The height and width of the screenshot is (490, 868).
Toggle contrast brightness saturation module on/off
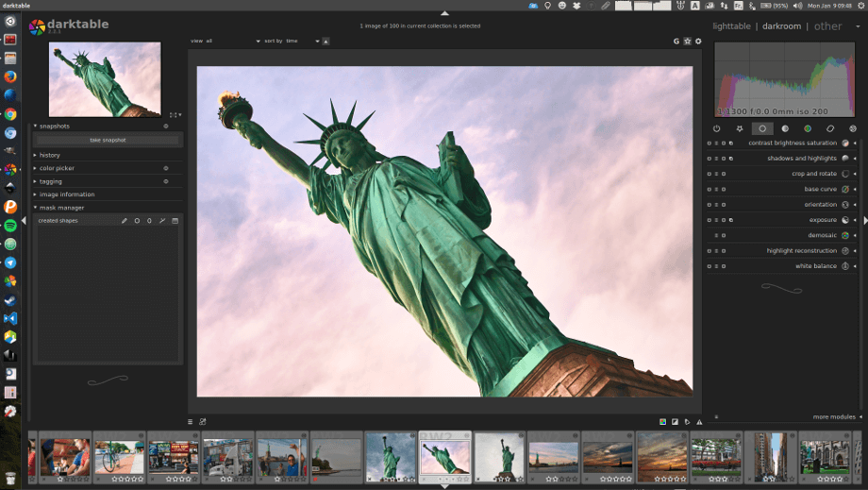click(709, 143)
